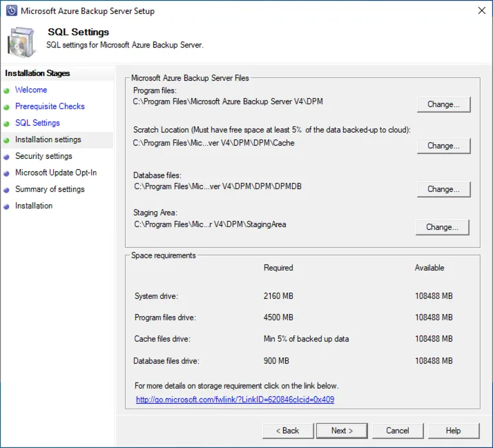The height and width of the screenshot is (448, 493).
Task: Select Summary of settings in stages list
Action: pyautogui.click(x=50, y=189)
